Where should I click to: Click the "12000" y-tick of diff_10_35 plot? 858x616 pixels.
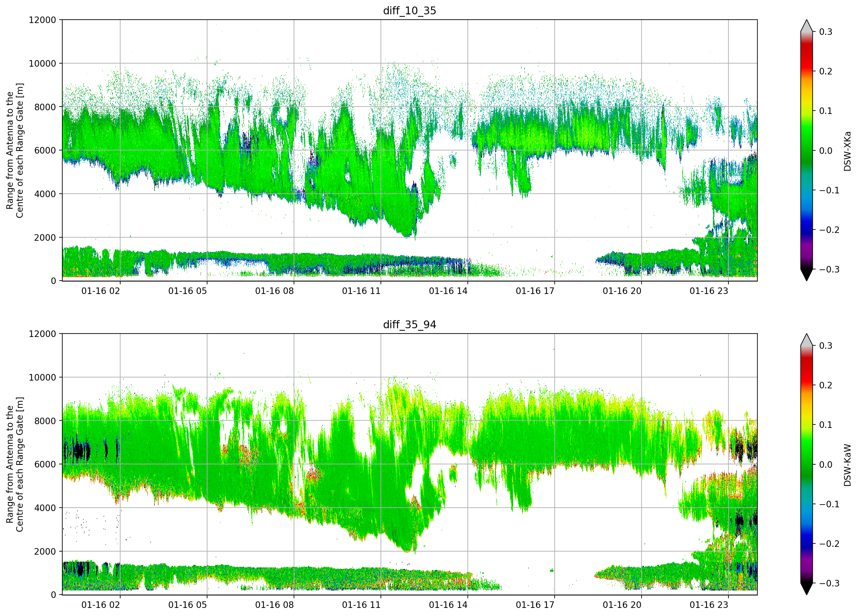click(x=42, y=20)
